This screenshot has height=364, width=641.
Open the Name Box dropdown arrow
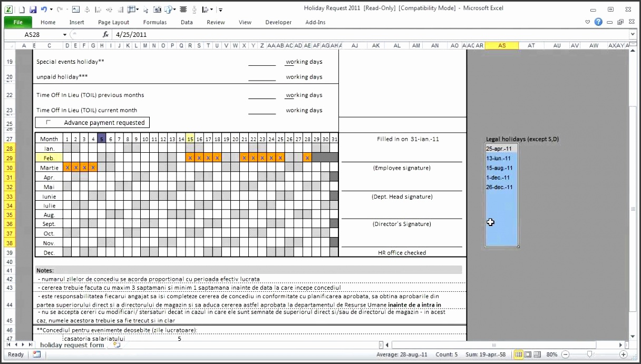tap(65, 35)
